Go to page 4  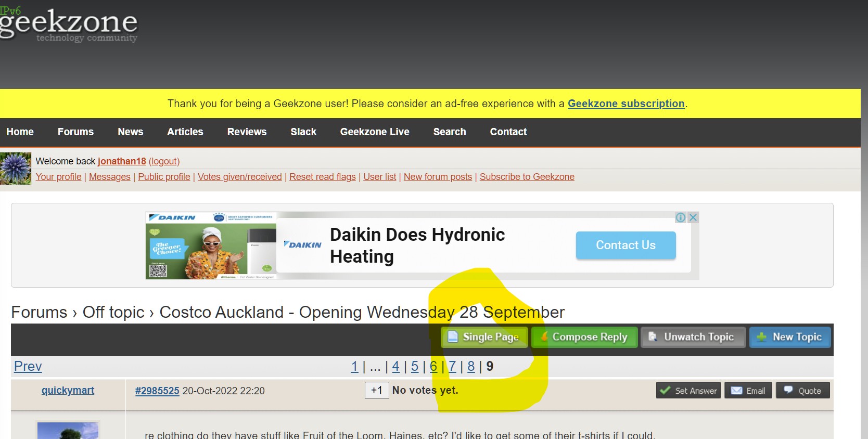[396, 366]
